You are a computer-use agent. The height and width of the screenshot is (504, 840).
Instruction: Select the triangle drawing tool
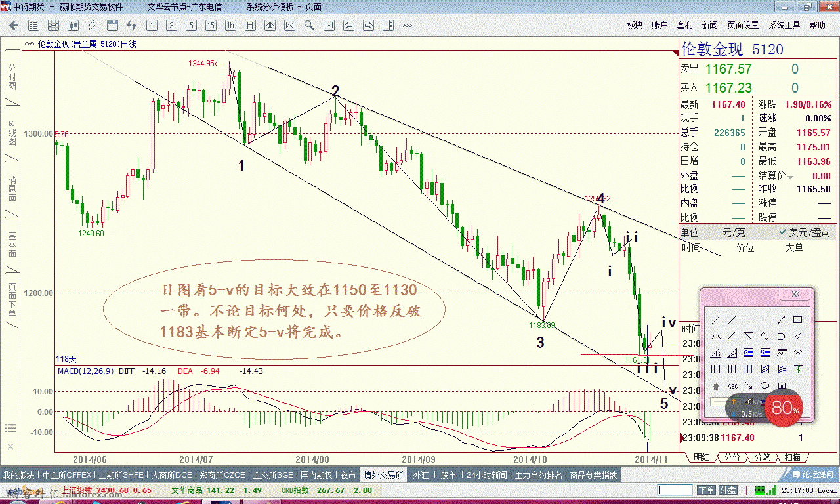pos(716,336)
